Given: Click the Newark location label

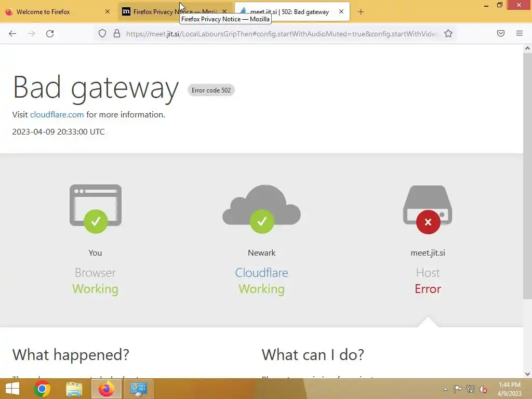Looking at the screenshot, I should 262,253.
